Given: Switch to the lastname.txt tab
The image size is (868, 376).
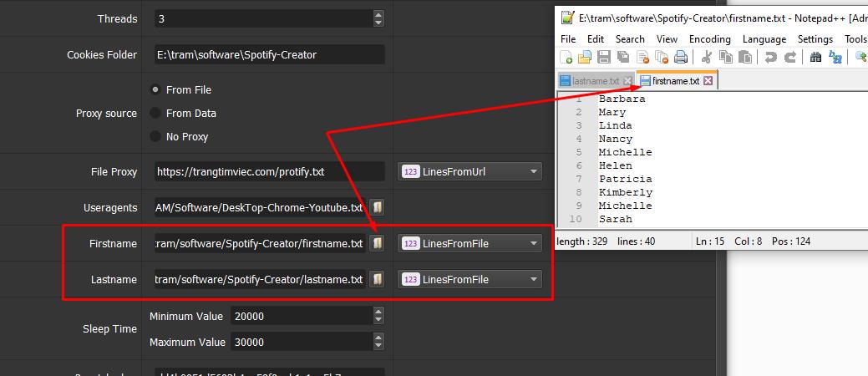Looking at the screenshot, I should click(x=595, y=81).
